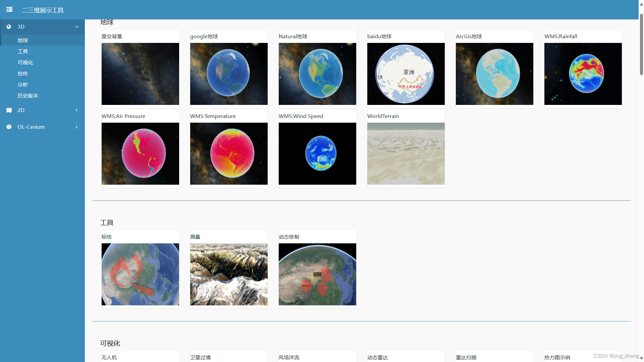The height and width of the screenshot is (362, 644).
Task: Click the 2D map icon in sidebar
Action: pos(9,110)
